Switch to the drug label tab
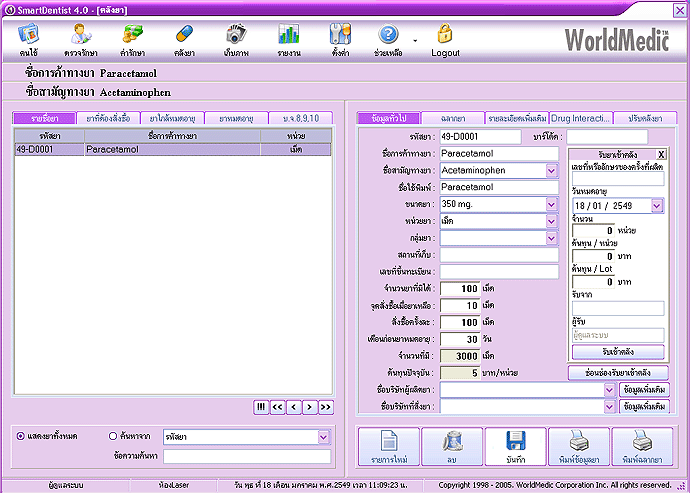 click(453, 118)
